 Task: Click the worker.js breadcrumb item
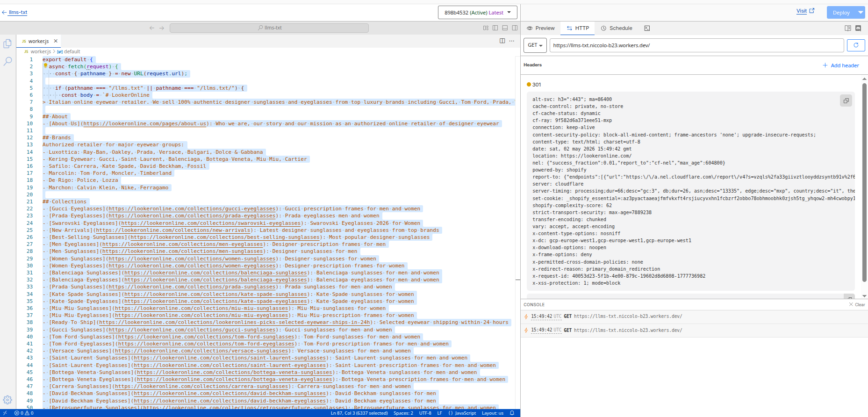pyautogui.click(x=41, y=51)
